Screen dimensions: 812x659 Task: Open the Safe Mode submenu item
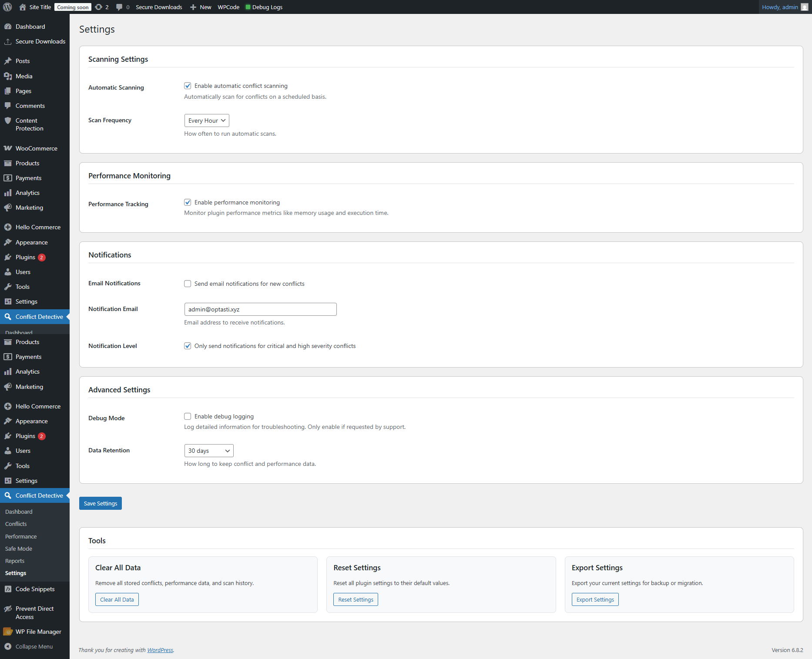click(x=19, y=549)
